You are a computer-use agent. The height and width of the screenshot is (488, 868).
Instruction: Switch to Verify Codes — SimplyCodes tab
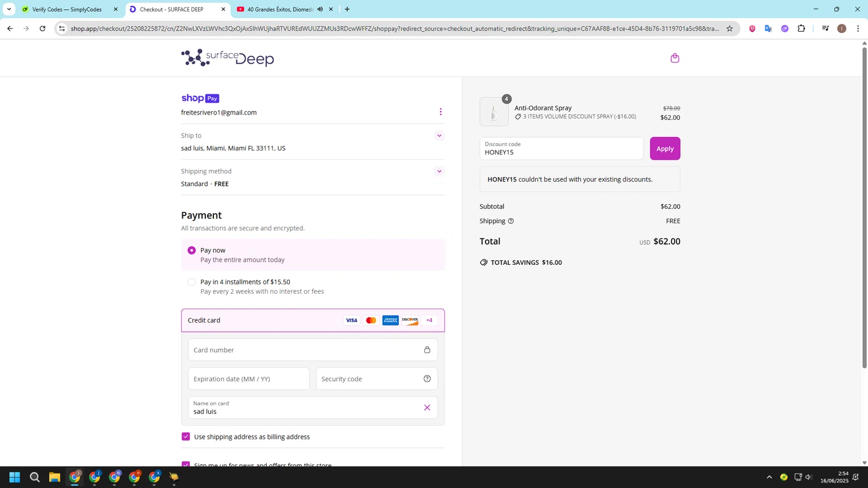pyautogui.click(x=69, y=9)
